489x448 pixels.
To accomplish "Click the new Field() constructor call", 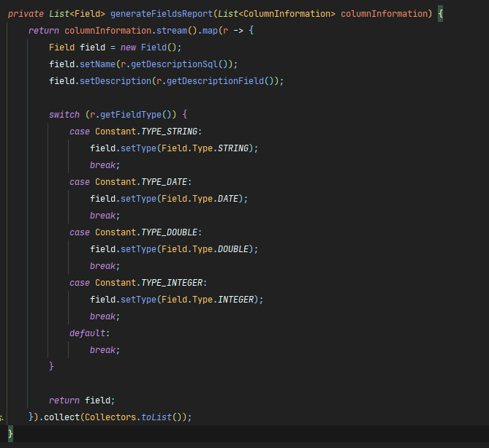I will [149, 48].
